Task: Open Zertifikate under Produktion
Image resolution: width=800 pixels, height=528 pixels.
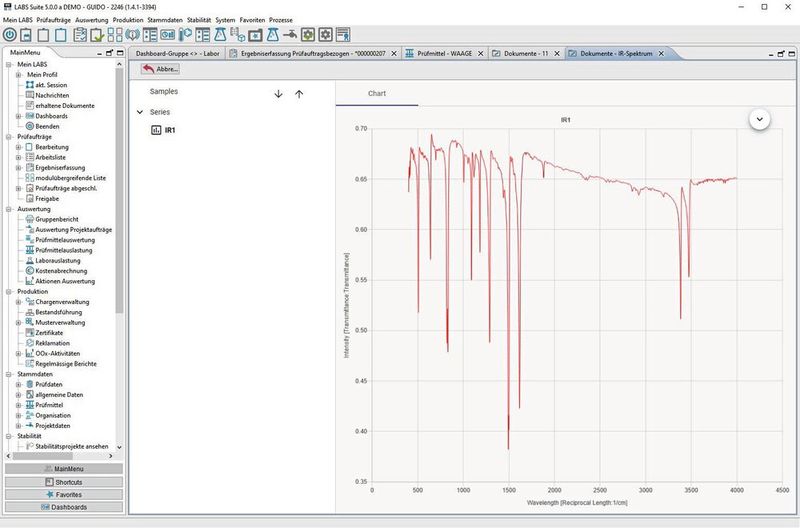Action: point(51,333)
